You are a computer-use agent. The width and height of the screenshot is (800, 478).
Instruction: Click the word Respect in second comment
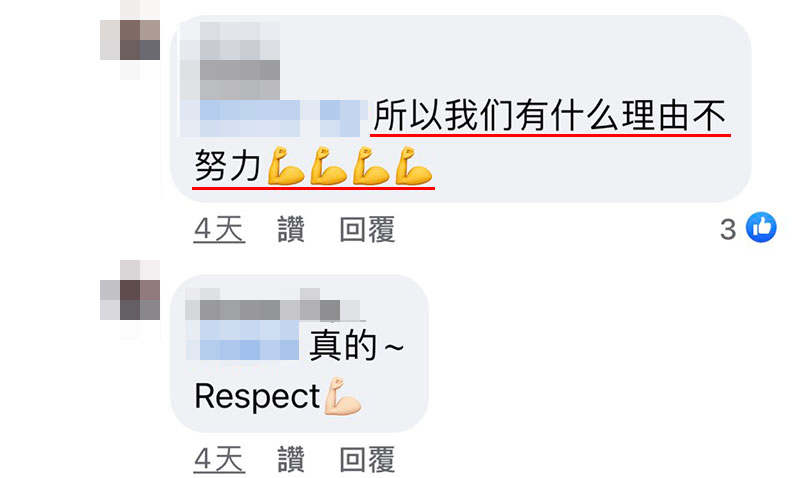point(257,396)
